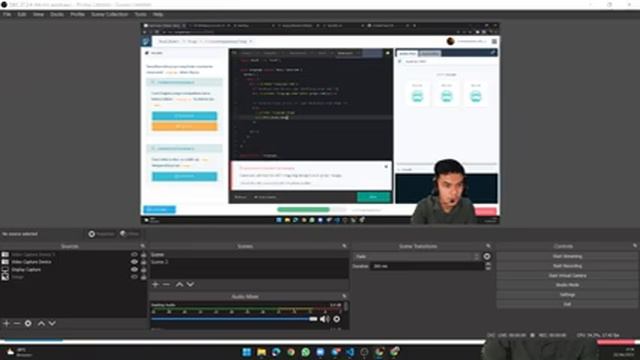Open the Fade transition dropdown
This screenshot has width=640, height=360.
coord(416,257)
